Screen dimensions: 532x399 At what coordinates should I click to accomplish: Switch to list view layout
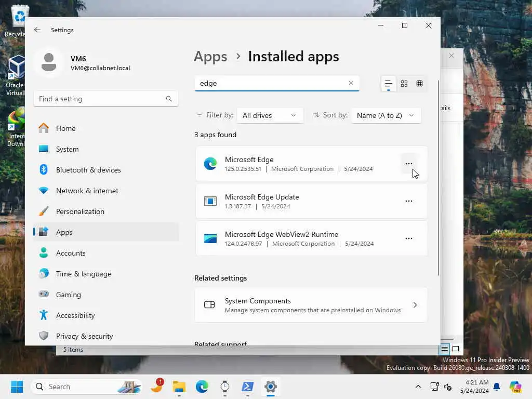[x=388, y=84]
